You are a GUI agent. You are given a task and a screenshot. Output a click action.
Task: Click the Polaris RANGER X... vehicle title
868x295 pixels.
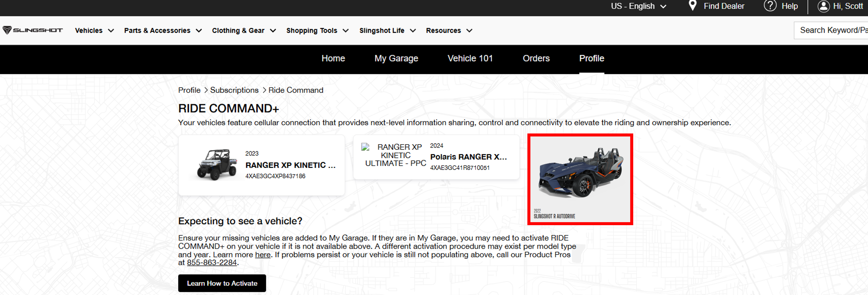coord(468,157)
